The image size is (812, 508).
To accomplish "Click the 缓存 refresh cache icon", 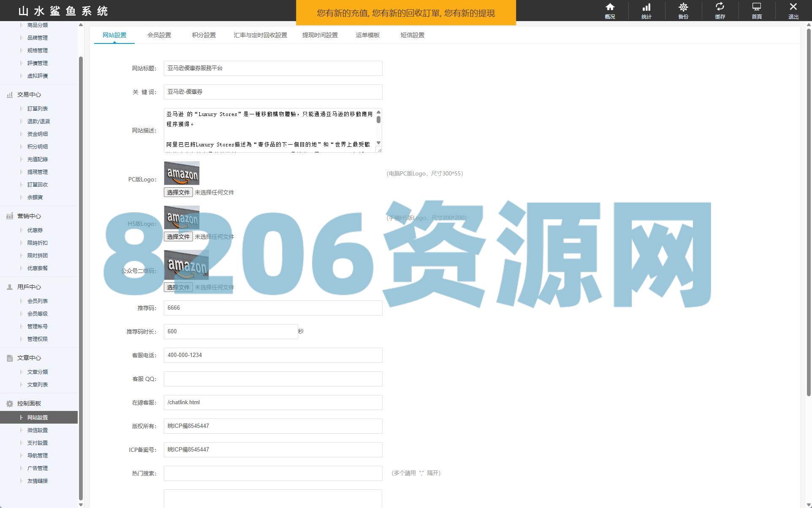I will coord(720,7).
